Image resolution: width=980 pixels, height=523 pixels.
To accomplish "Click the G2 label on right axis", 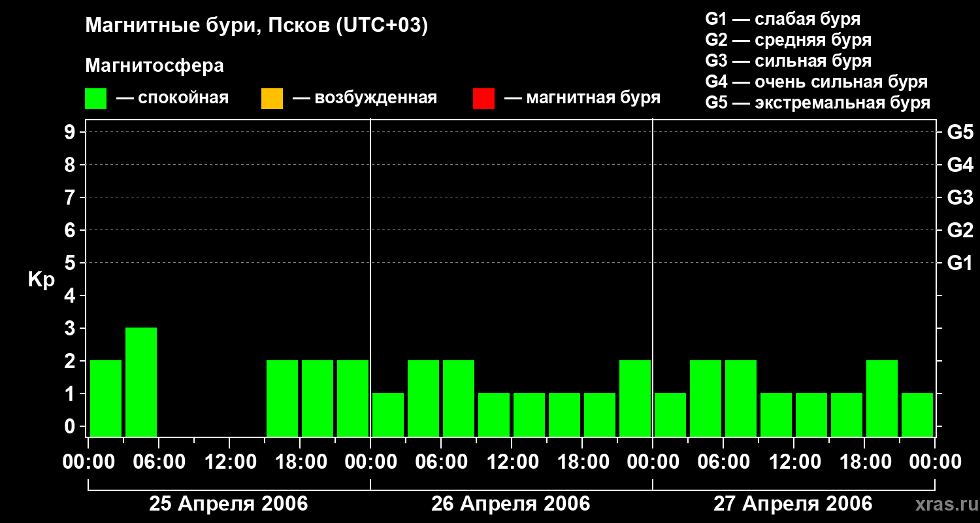I will (960, 231).
